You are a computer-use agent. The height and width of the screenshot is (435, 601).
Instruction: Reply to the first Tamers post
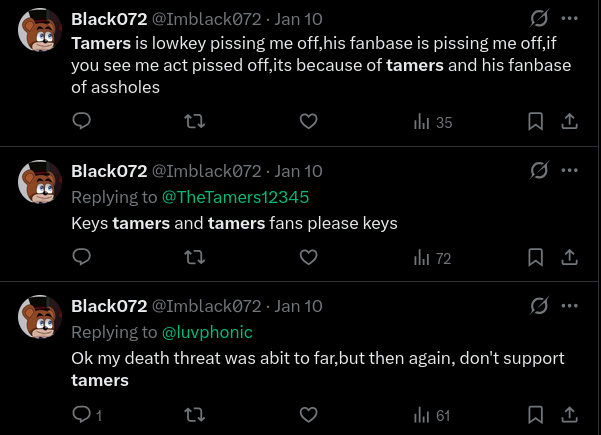pyautogui.click(x=83, y=121)
